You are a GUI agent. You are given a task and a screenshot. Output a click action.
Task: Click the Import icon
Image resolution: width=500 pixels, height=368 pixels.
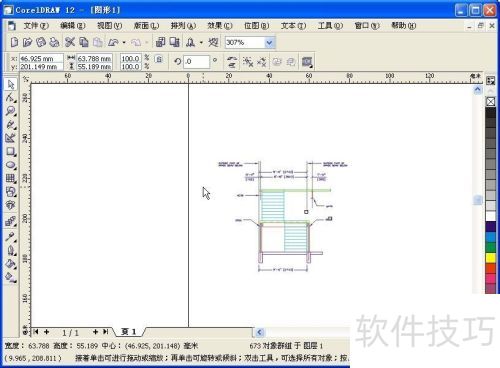[161, 42]
